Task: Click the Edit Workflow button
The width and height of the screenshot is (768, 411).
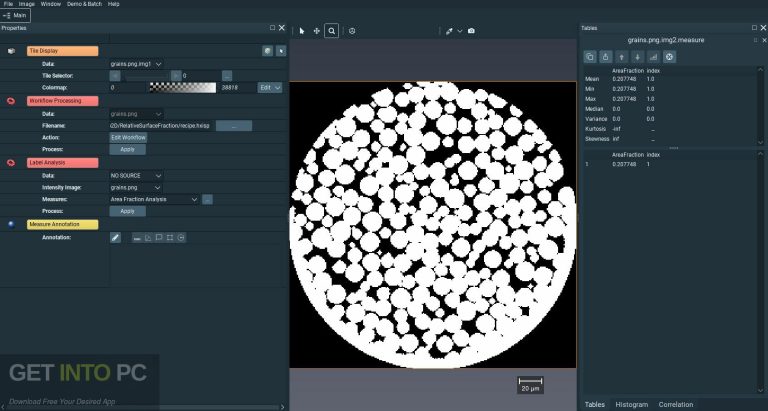Action: (x=128, y=137)
